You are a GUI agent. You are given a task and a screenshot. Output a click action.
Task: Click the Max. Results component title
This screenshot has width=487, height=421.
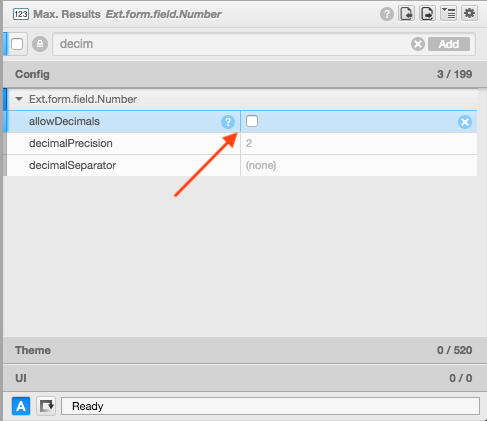click(x=67, y=14)
